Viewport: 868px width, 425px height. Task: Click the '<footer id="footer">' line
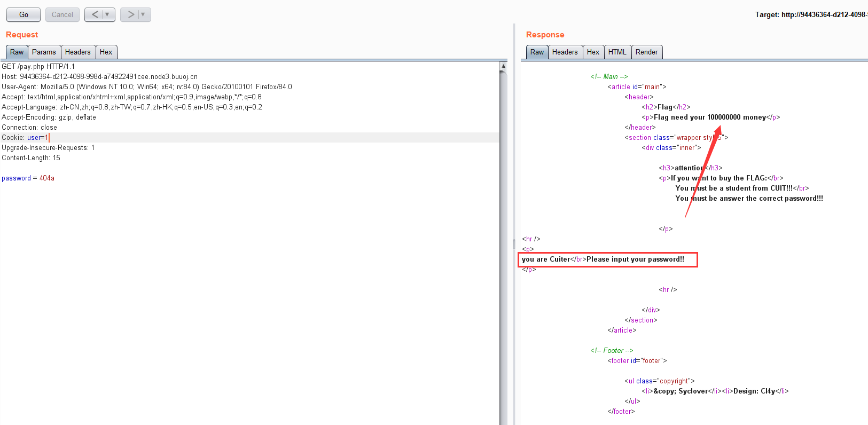[x=637, y=360]
